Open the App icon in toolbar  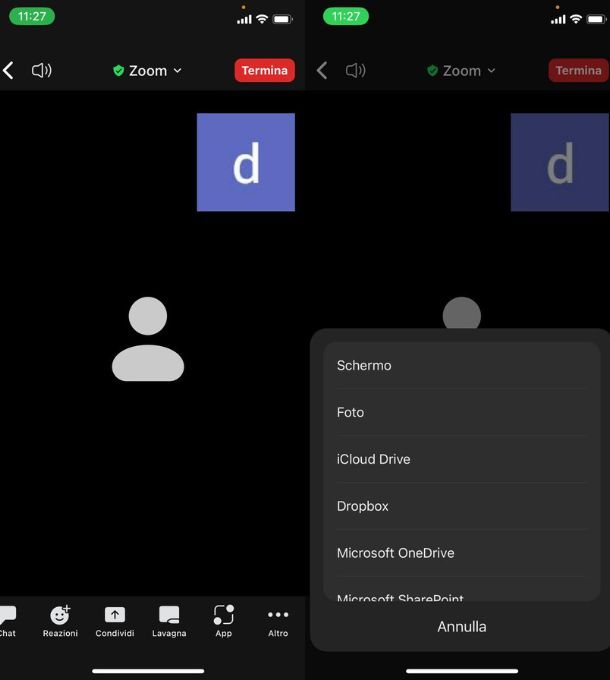click(x=224, y=621)
